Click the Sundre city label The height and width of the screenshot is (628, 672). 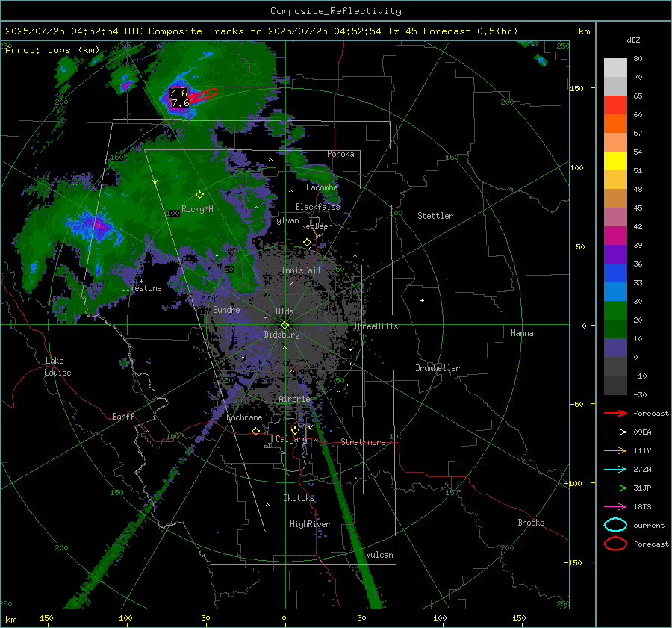pyautogui.click(x=226, y=309)
